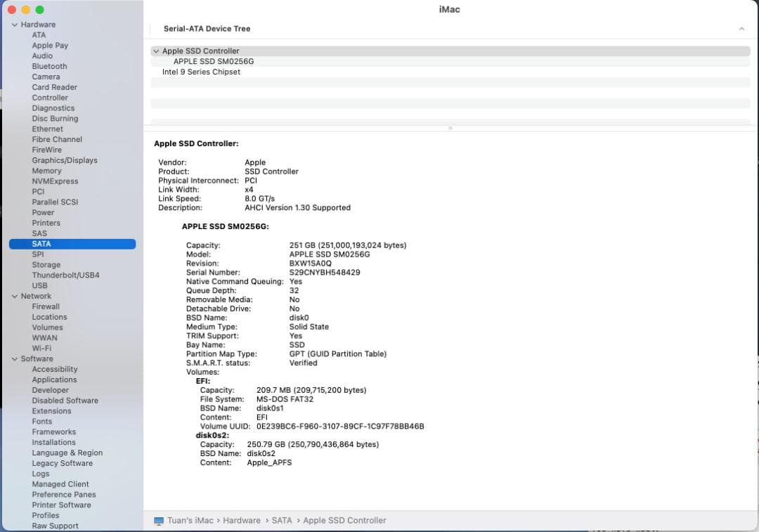Select Bluetooth in the Hardware sidebar
This screenshot has width=759, height=532.
tap(49, 66)
